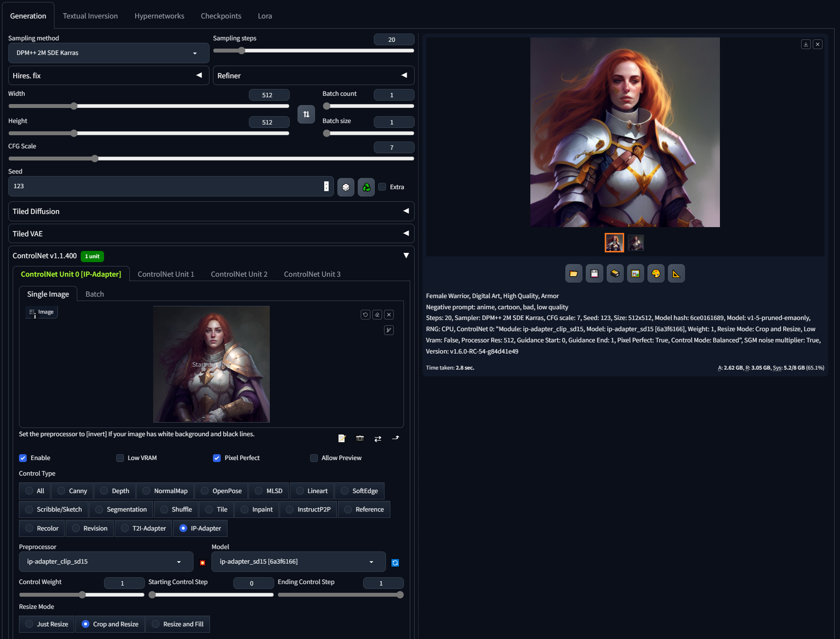840x639 pixels.
Task: Save the generated image
Action: tap(594, 273)
